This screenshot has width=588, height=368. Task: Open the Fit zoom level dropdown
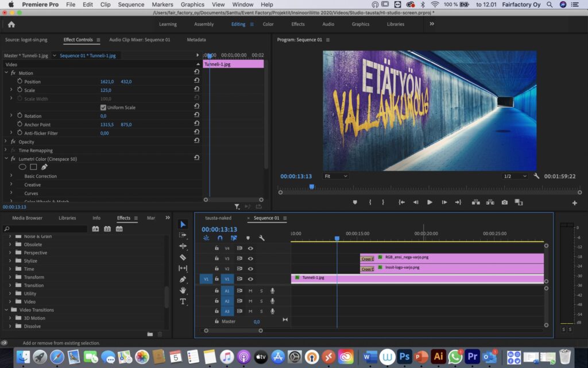point(336,177)
